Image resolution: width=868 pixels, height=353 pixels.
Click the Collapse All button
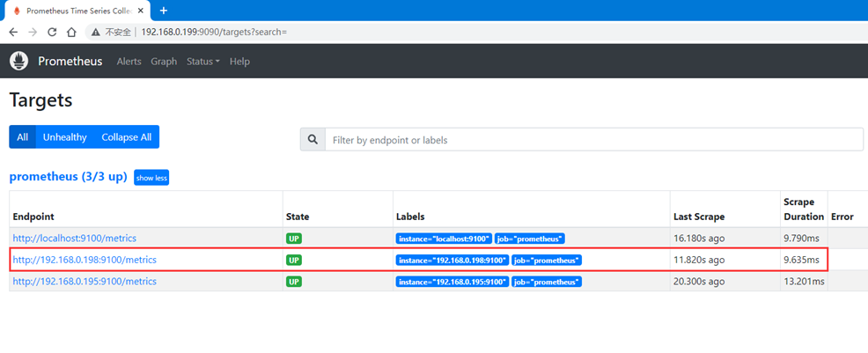126,136
